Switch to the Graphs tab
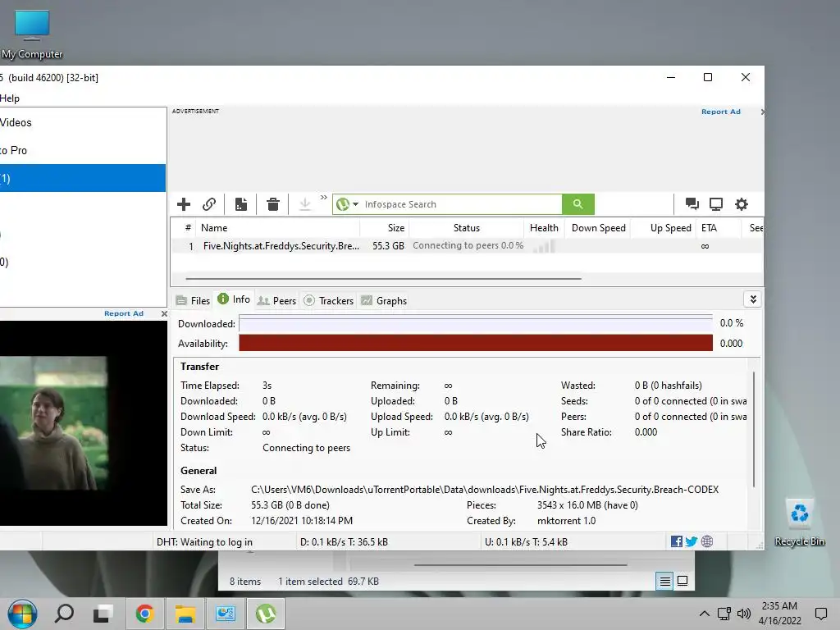The height and width of the screenshot is (630, 840). pyautogui.click(x=384, y=300)
